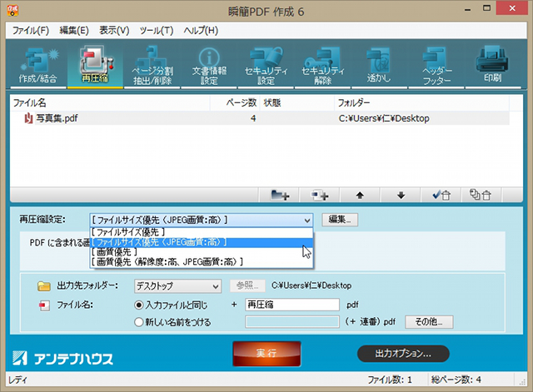Click the new name text field
Screen dimensions: 533x392
[x=292, y=322]
